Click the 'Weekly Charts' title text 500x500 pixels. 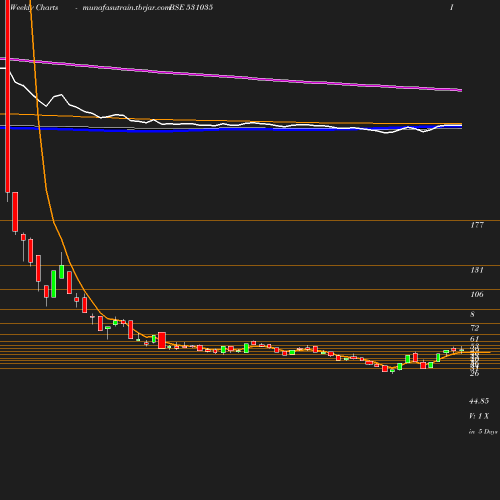pyautogui.click(x=34, y=7)
